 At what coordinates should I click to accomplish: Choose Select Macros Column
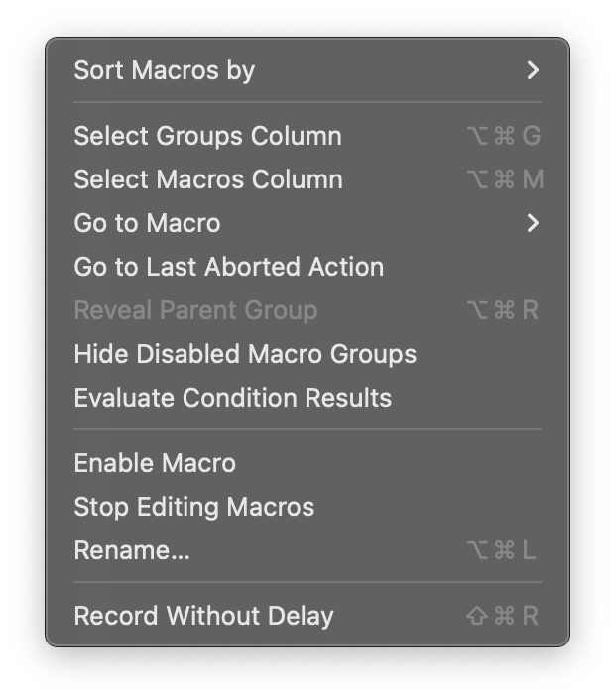click(207, 179)
